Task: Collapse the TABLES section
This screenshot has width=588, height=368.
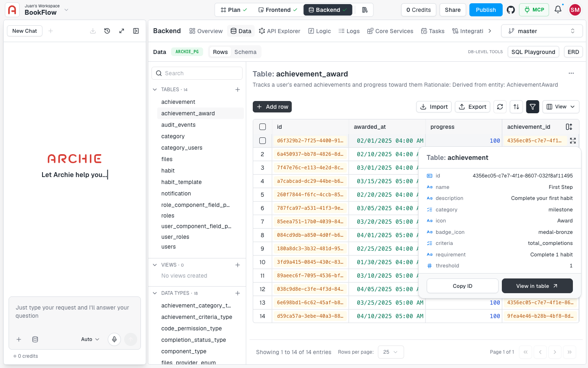Action: click(x=155, y=90)
